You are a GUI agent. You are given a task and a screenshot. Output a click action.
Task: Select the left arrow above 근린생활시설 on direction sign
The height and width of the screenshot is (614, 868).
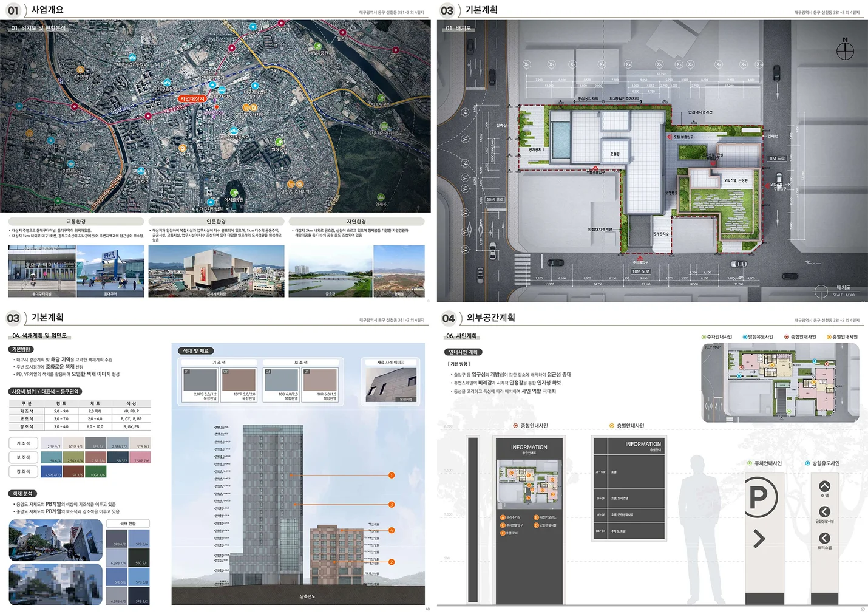(824, 512)
